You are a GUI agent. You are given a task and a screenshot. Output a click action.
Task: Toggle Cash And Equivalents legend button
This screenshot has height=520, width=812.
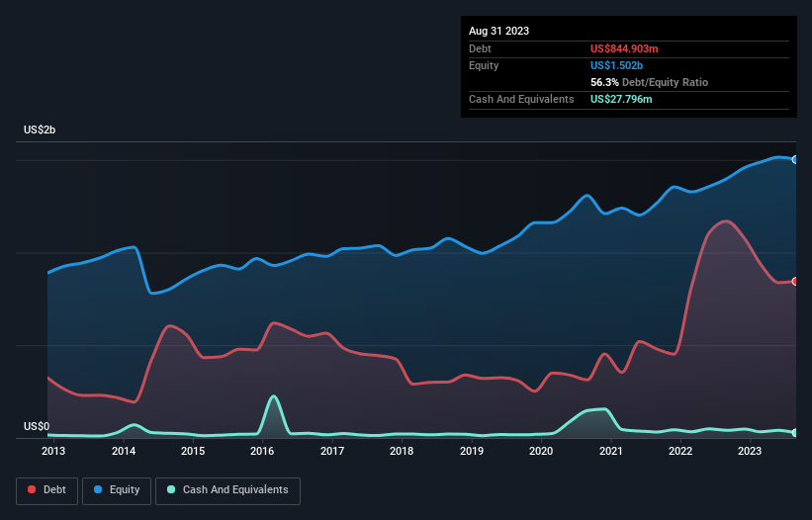227,490
